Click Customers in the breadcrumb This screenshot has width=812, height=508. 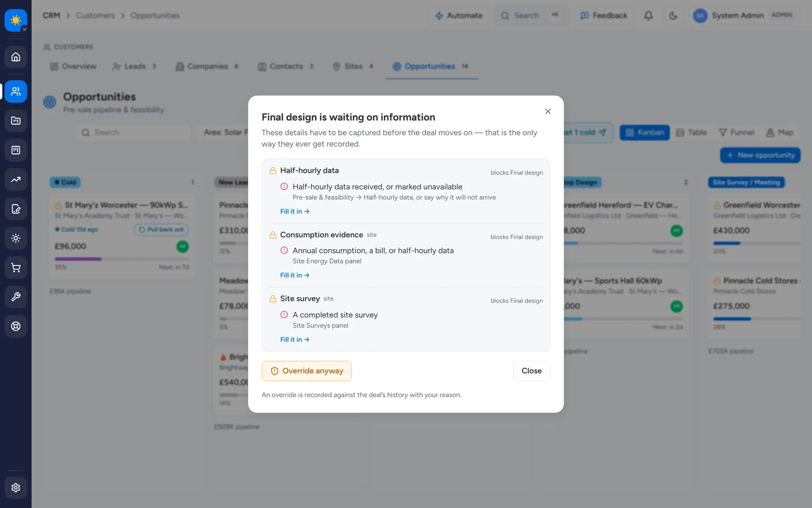[95, 16]
